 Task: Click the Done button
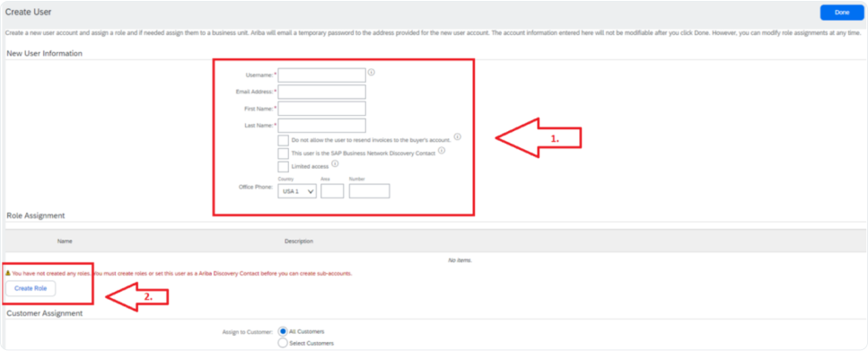click(841, 13)
